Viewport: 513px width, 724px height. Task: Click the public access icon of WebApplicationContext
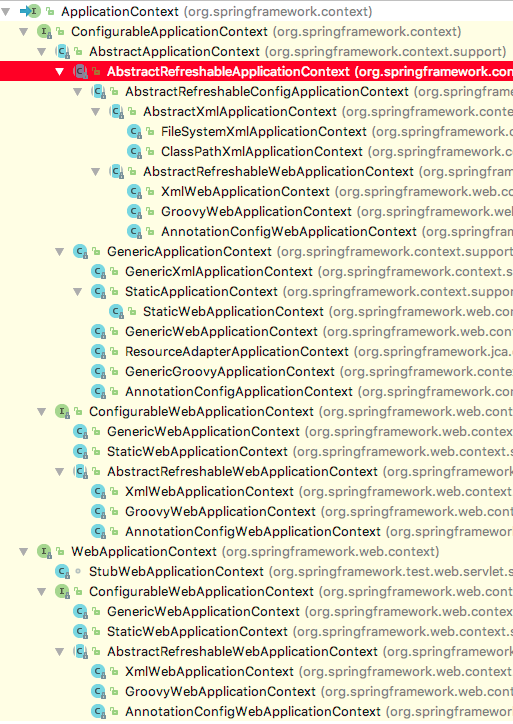coord(60,551)
